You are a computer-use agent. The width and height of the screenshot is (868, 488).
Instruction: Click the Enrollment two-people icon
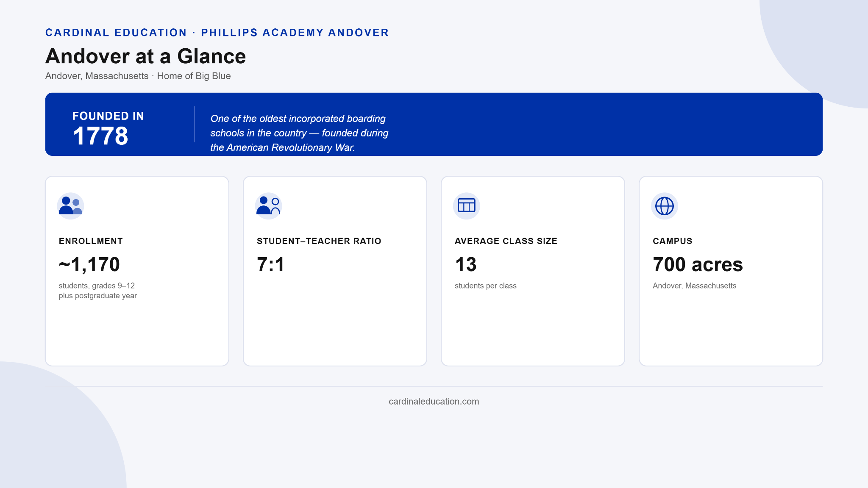pyautogui.click(x=70, y=206)
